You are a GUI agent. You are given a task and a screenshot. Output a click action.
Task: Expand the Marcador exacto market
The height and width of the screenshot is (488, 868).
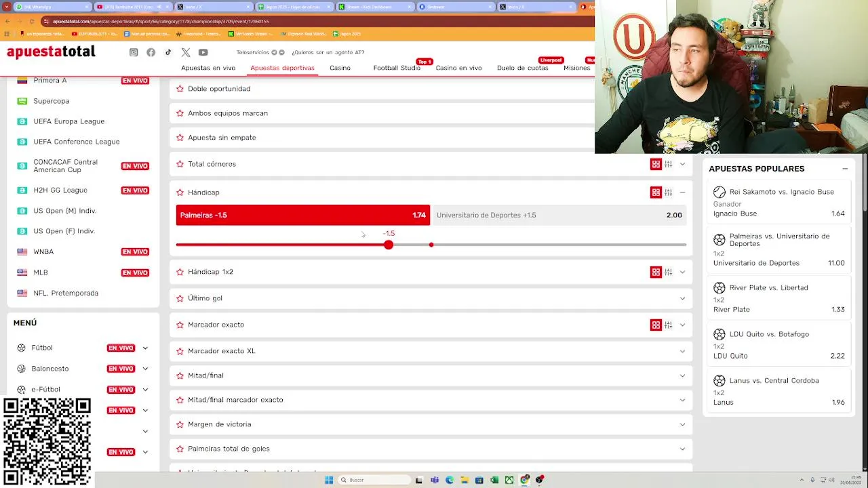(x=682, y=325)
